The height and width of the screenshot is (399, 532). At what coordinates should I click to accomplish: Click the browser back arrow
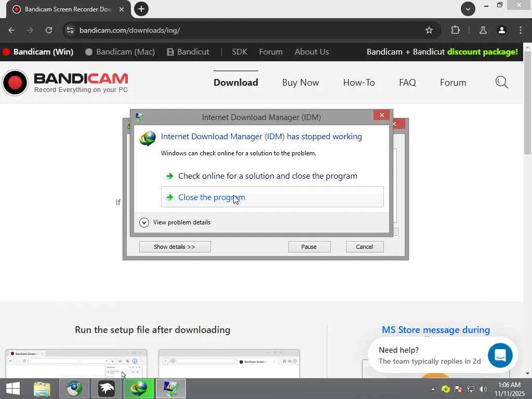[11, 30]
